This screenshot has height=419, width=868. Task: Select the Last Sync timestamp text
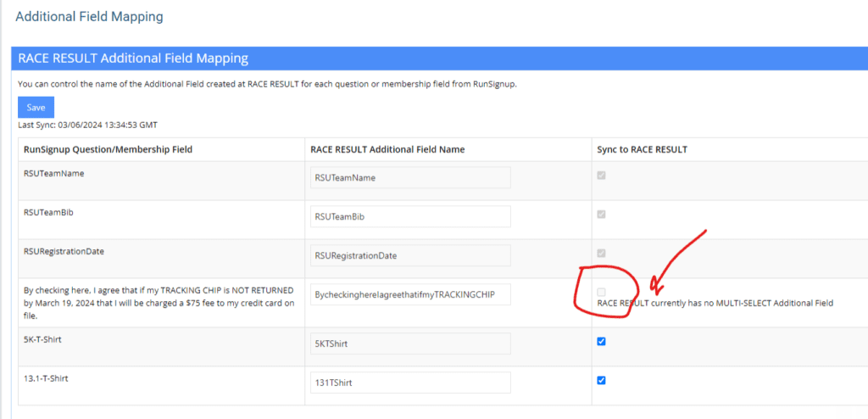[x=87, y=126]
